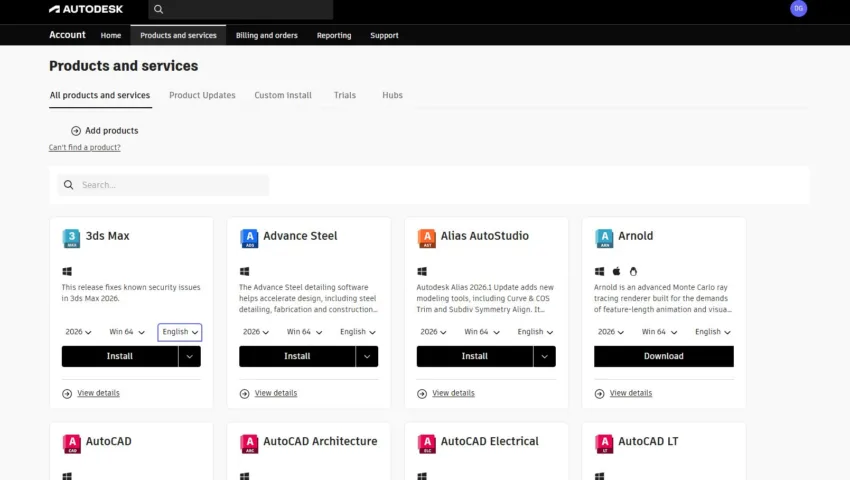The image size is (850, 480).
Task: Click the magnifier icon in top search bar
Action: point(158,9)
